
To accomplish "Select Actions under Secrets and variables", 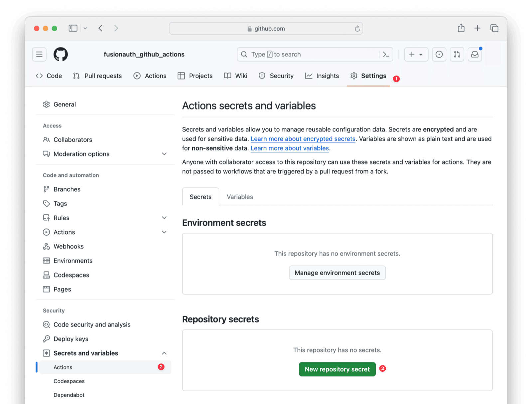I will point(63,367).
